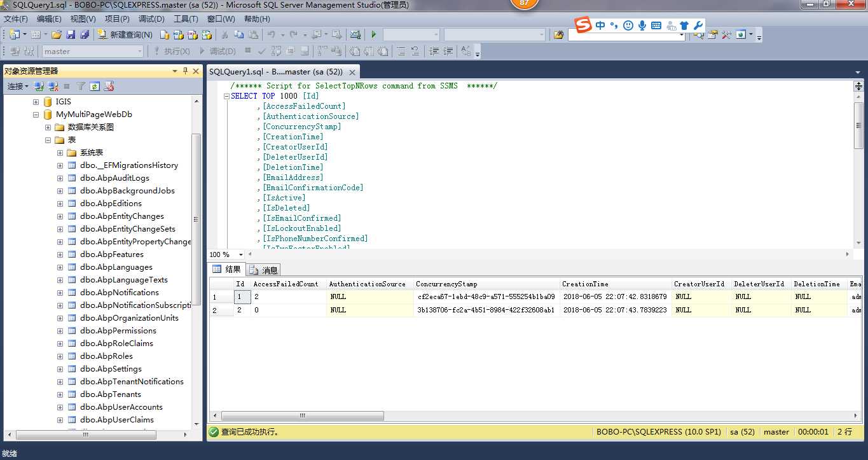868x460 pixels.
Task: Open the Properties window toolbar icon
Action: coord(712,34)
